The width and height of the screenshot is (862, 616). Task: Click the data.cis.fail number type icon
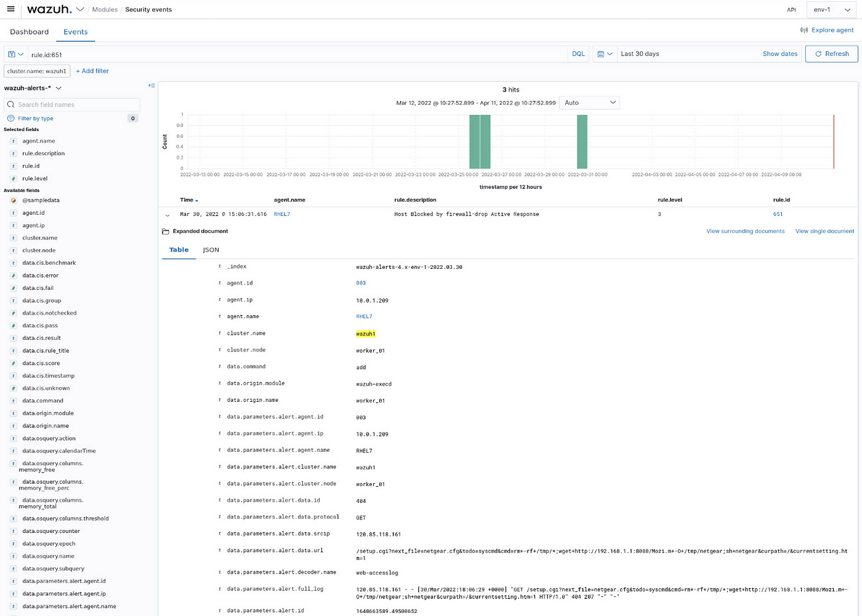pos(14,288)
